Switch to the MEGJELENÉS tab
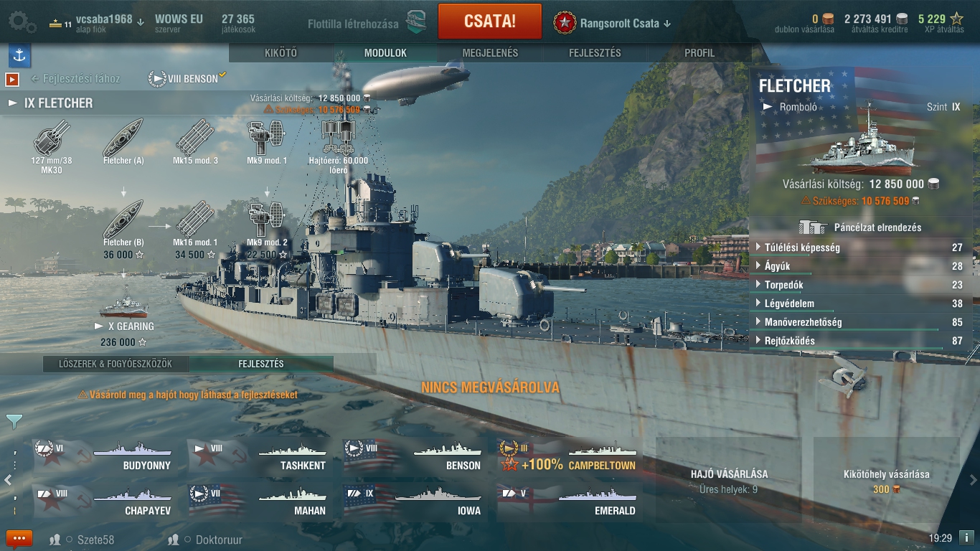This screenshot has height=551, width=980. (490, 53)
